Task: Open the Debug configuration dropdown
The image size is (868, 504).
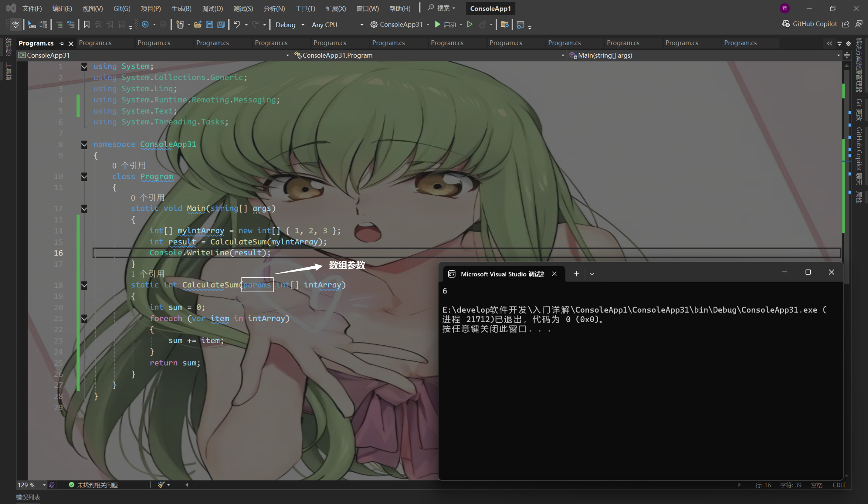Action: coord(289,24)
